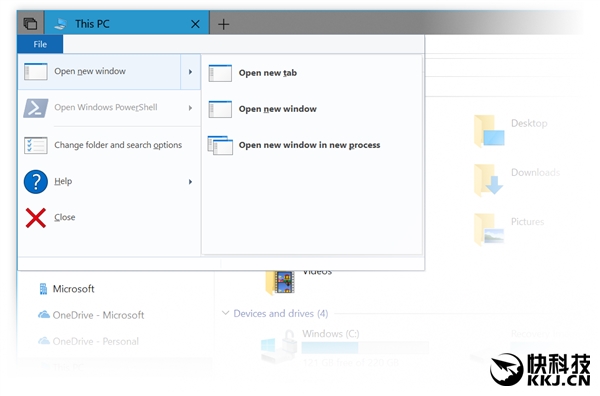Close the This PC tab

pos(195,24)
